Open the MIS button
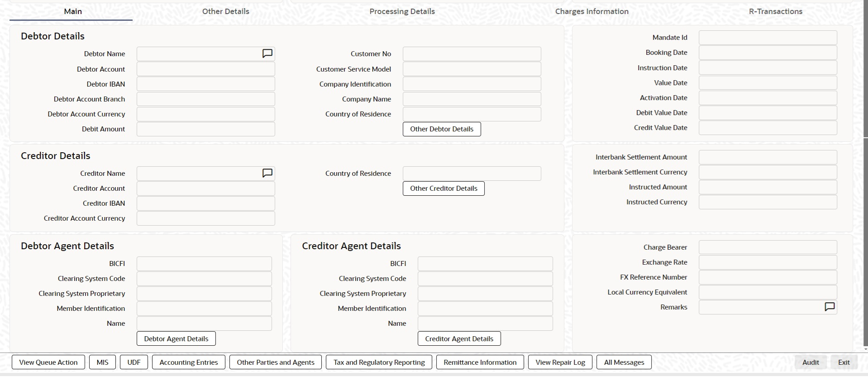This screenshot has width=868, height=377. click(x=103, y=362)
